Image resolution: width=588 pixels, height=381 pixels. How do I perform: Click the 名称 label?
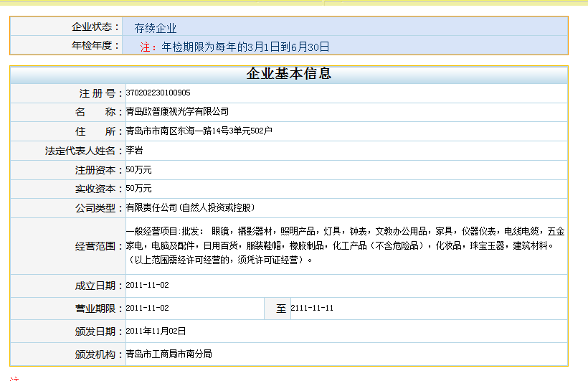(98, 112)
